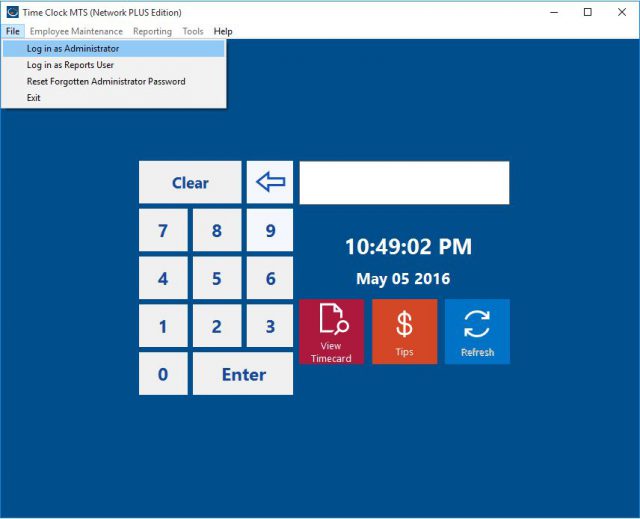Select Exit from the File menu

113,98
